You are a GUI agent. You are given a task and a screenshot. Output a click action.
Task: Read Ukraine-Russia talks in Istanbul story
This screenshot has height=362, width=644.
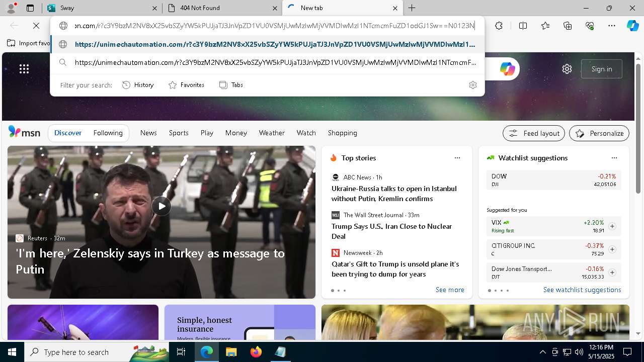click(394, 194)
